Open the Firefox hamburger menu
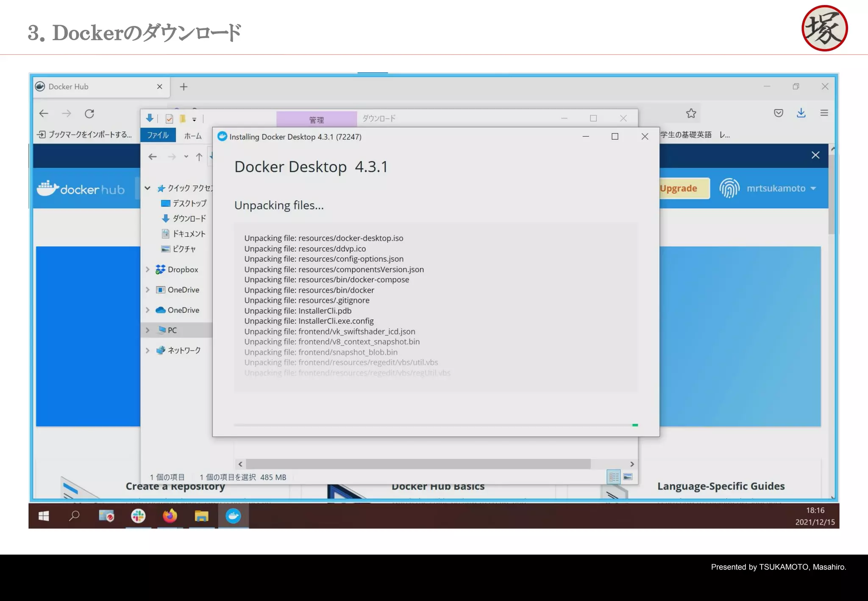This screenshot has width=868, height=601. pos(824,113)
